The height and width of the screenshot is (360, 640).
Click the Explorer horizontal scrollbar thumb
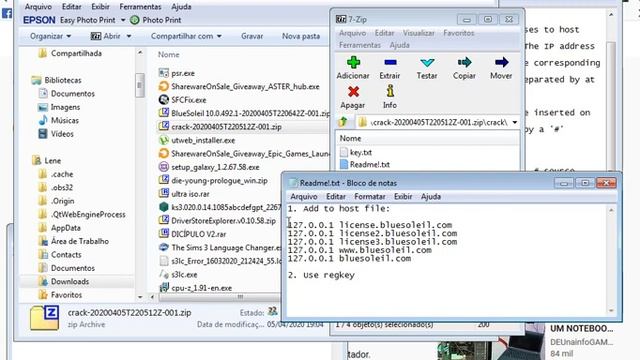pos(240,297)
